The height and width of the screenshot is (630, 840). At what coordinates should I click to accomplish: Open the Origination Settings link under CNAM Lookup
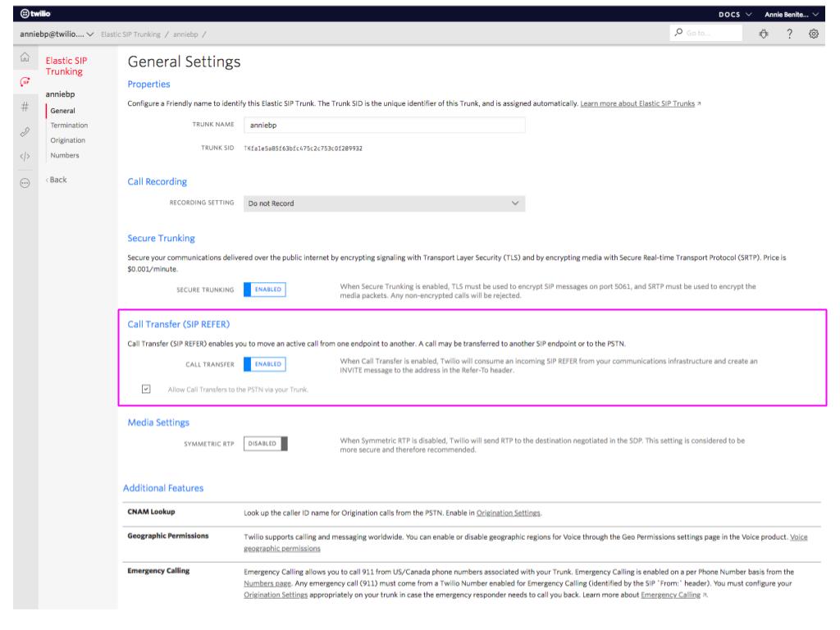(509, 514)
